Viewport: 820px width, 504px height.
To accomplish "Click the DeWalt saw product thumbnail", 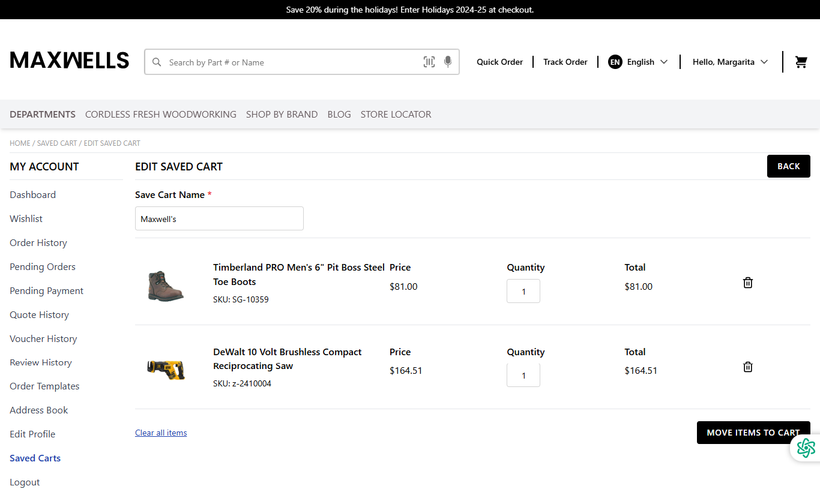I will pos(166,368).
